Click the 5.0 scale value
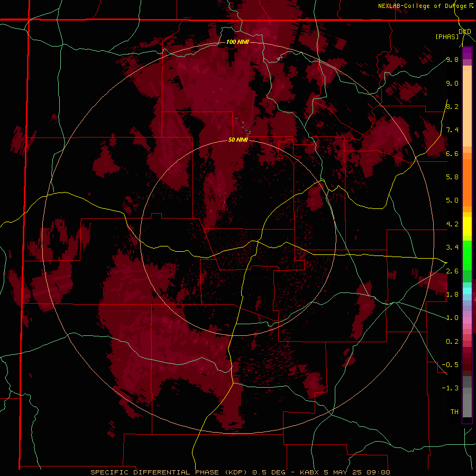The width and height of the screenshot is (476, 476). (x=452, y=200)
